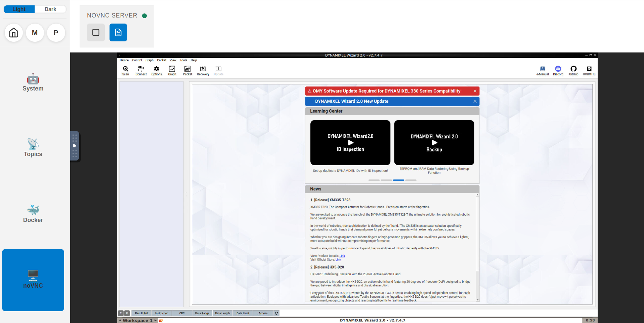Switch to previous workspace with left arrow
The width and height of the screenshot is (644, 323).
tap(120, 320)
